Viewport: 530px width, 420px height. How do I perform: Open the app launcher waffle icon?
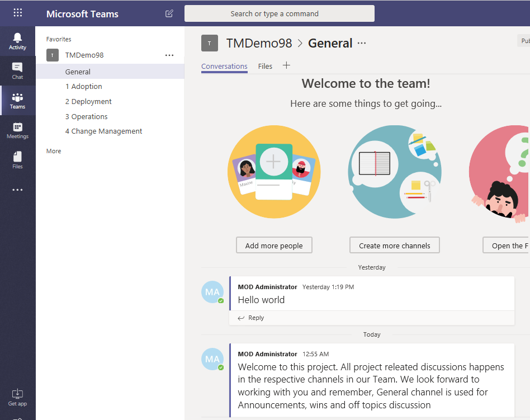18,13
